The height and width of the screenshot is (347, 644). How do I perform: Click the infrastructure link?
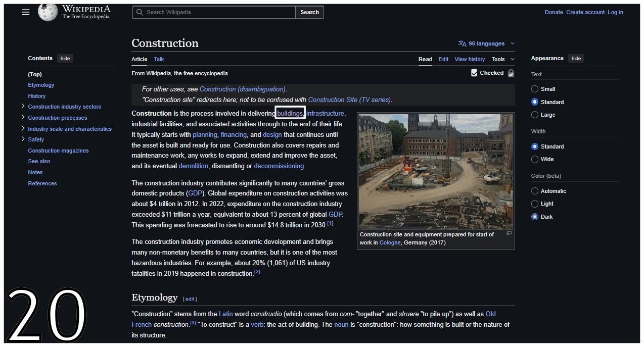[x=325, y=113]
